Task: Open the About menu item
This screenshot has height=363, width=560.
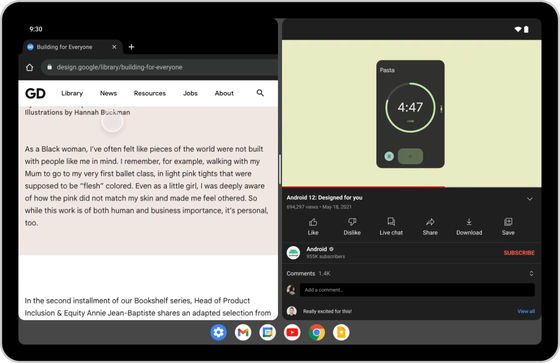Action: [x=224, y=93]
